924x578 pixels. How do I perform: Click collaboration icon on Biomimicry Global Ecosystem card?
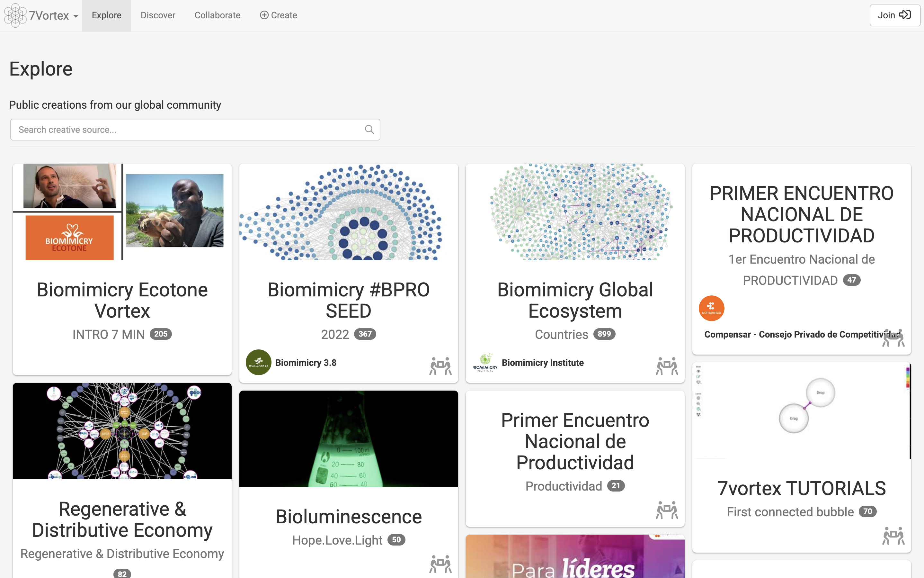click(x=667, y=366)
